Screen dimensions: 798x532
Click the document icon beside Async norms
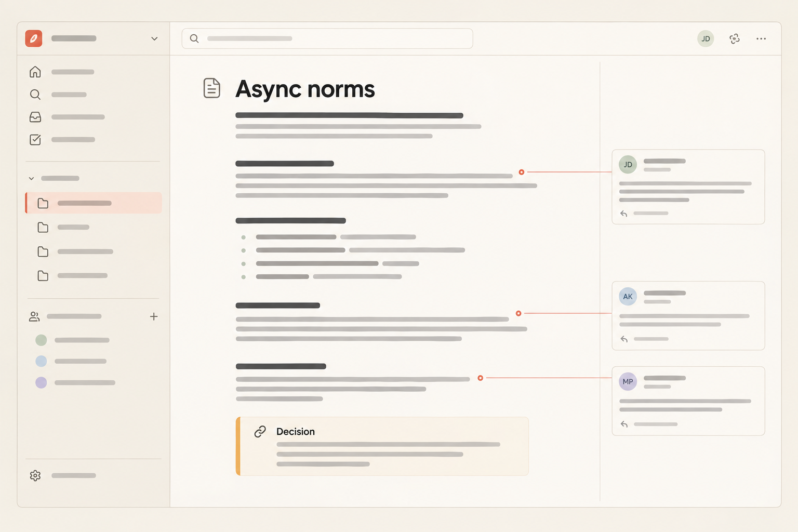(x=211, y=88)
